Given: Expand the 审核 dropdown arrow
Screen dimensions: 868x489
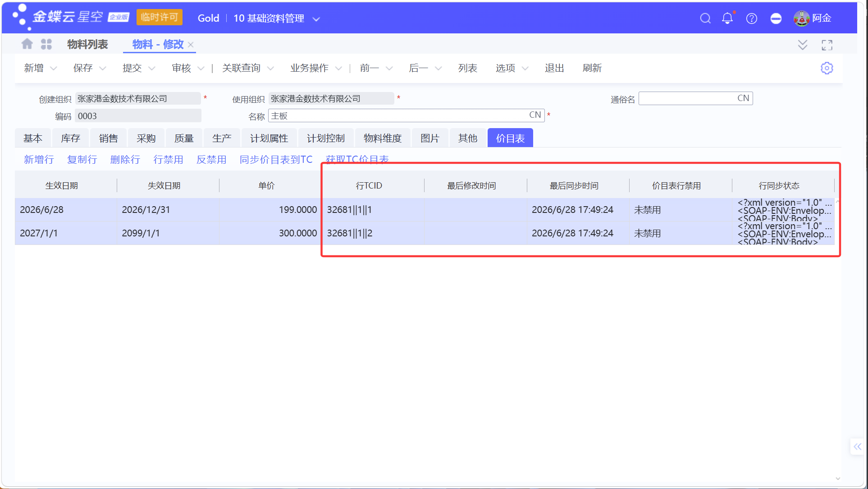Looking at the screenshot, I should (201, 69).
